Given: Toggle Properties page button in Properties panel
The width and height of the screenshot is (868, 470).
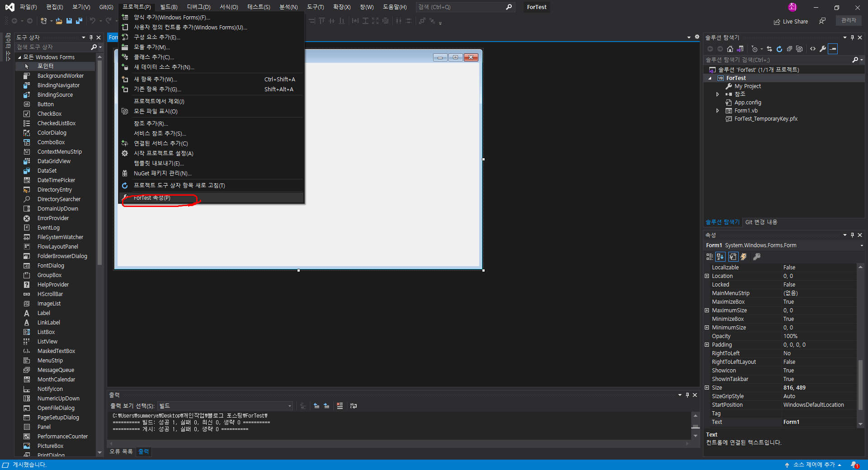Looking at the screenshot, I should pos(733,257).
